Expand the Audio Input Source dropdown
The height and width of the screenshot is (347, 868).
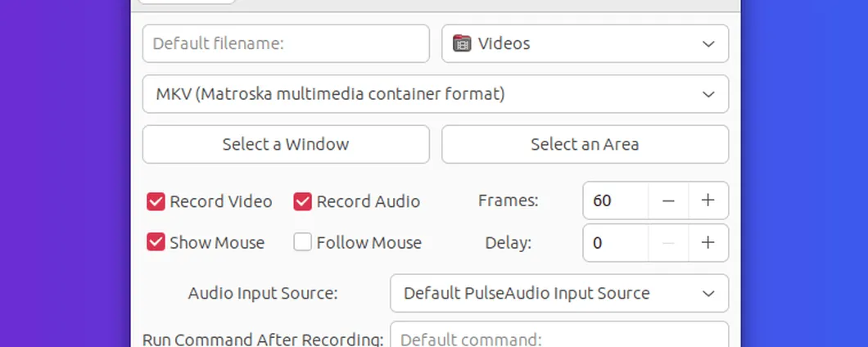coord(559,293)
